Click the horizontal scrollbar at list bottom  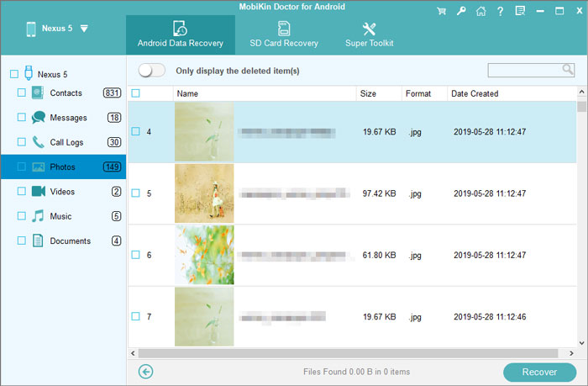[x=351, y=353]
